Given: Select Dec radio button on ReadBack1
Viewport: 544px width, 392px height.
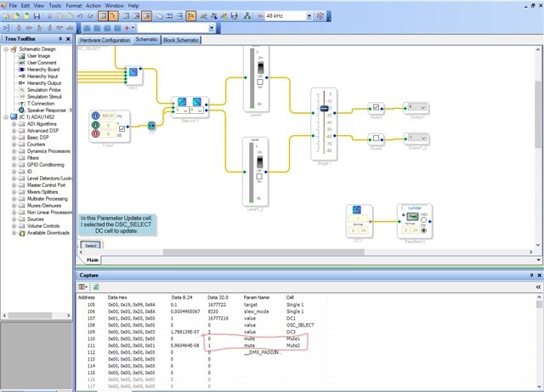Looking at the screenshot, I should point(423,230).
